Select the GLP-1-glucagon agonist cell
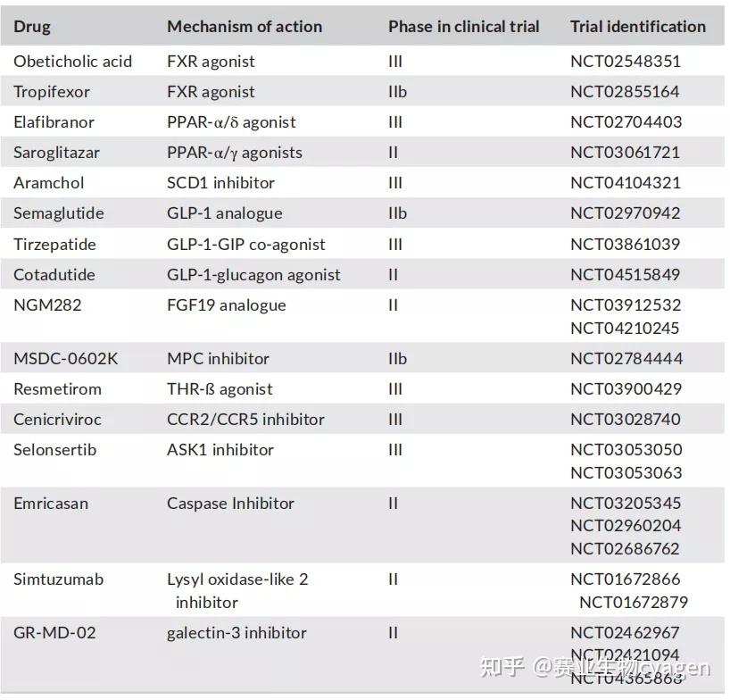Viewport: 730px width, 700px height. point(253,275)
